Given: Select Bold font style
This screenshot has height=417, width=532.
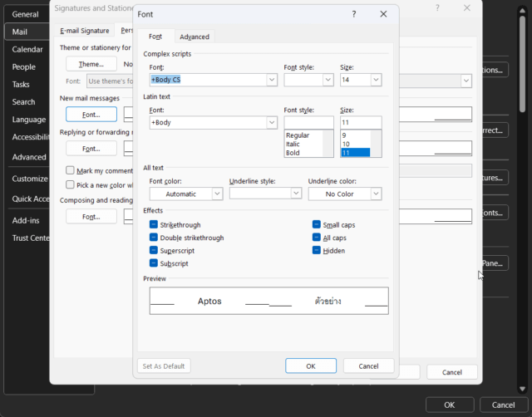Looking at the screenshot, I should click(293, 153).
